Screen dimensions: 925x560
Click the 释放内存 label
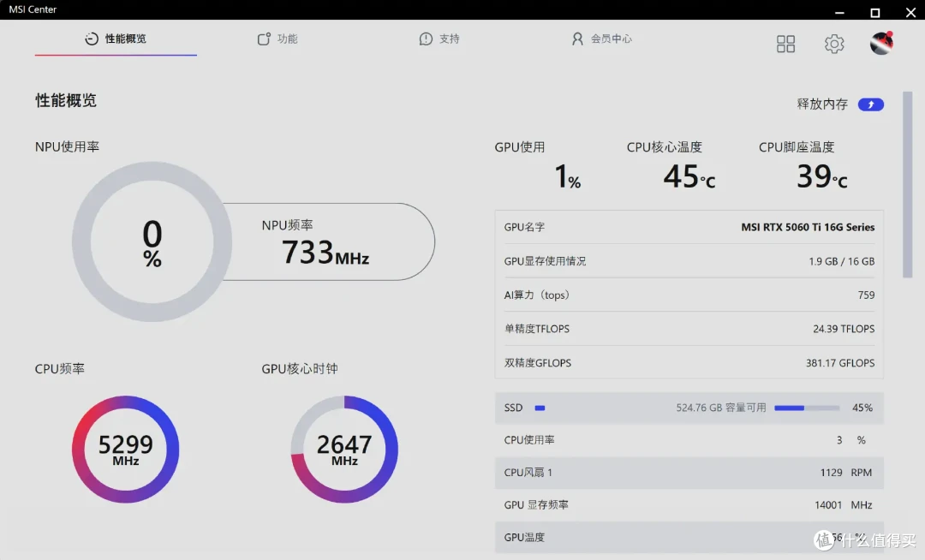point(821,104)
